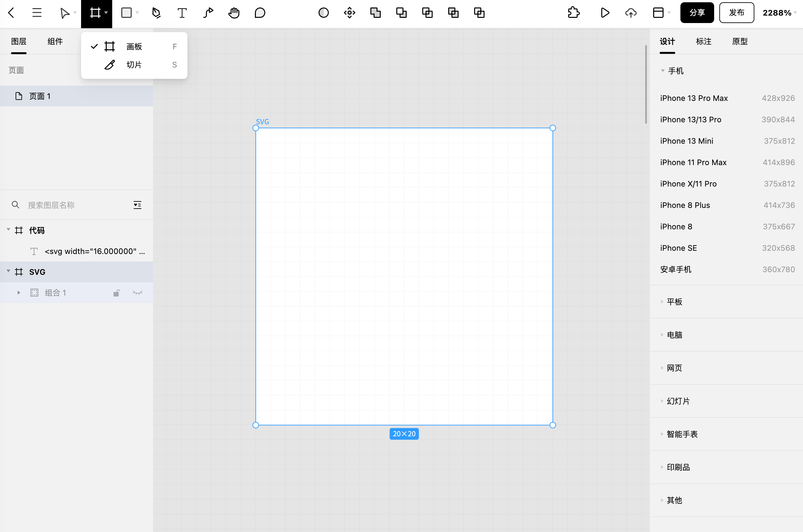
Task: Click the 分享 share button
Action: click(x=697, y=13)
